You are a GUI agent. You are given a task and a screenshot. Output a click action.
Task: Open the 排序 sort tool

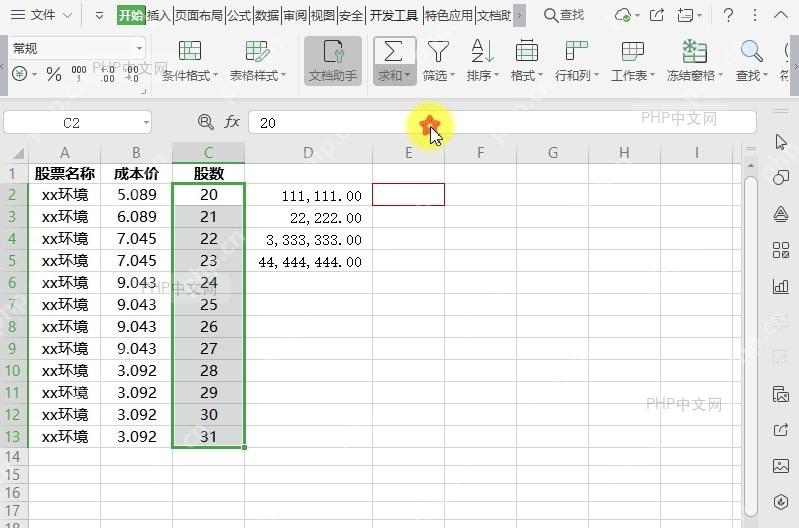click(x=482, y=61)
